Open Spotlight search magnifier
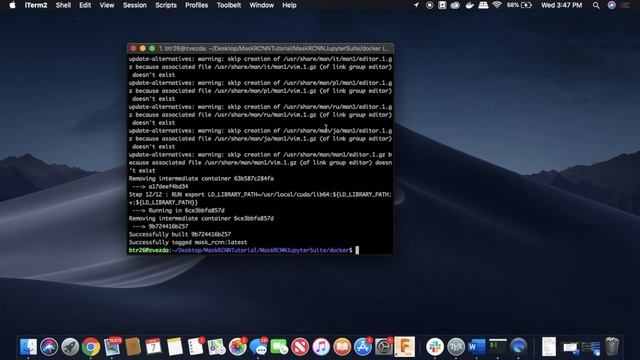Viewport: 640px width, 360px height. pos(596,5)
